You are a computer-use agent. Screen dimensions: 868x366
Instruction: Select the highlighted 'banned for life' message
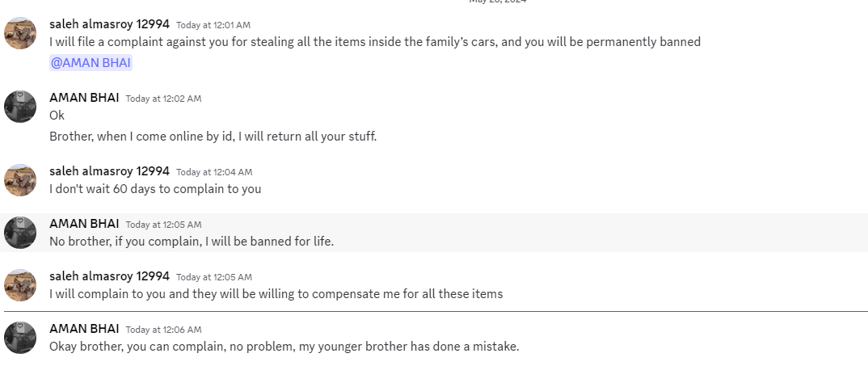[192, 242]
